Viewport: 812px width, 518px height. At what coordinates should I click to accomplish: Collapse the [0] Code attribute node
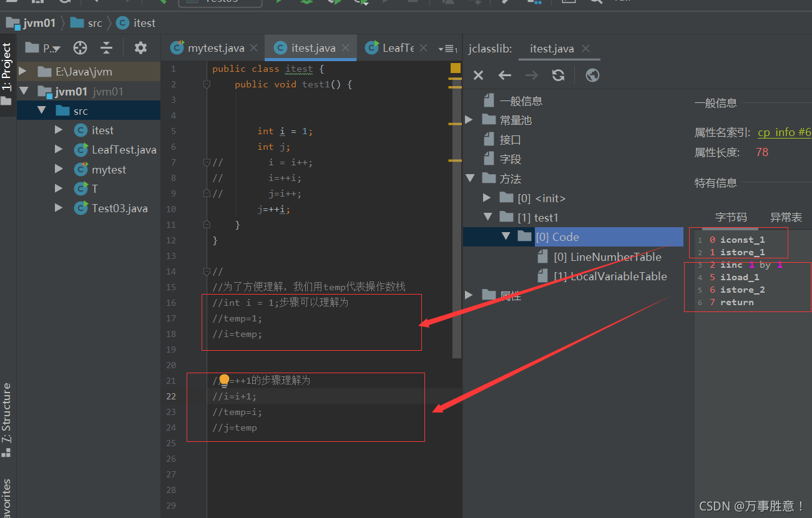[x=506, y=237]
